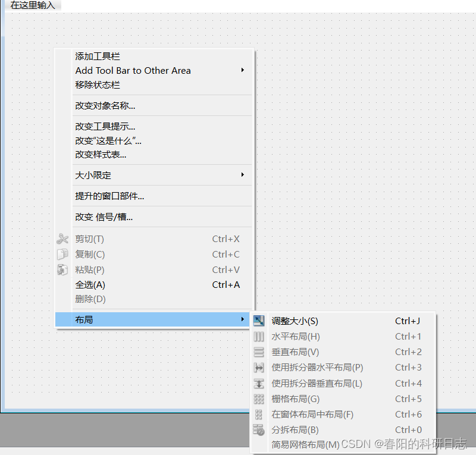Select 提升的窗口部件... entry
The image size is (476, 455).
[x=154, y=196]
